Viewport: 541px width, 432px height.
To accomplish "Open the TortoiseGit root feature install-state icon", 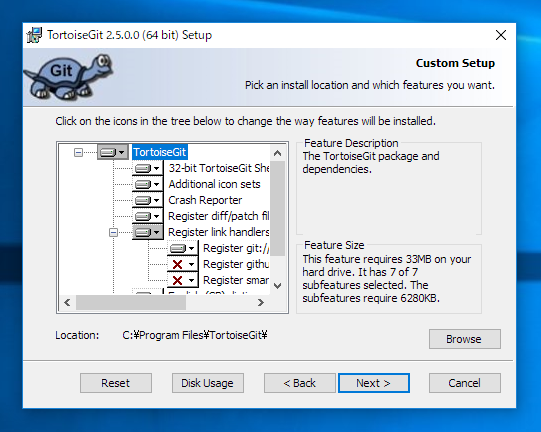I will [x=113, y=152].
